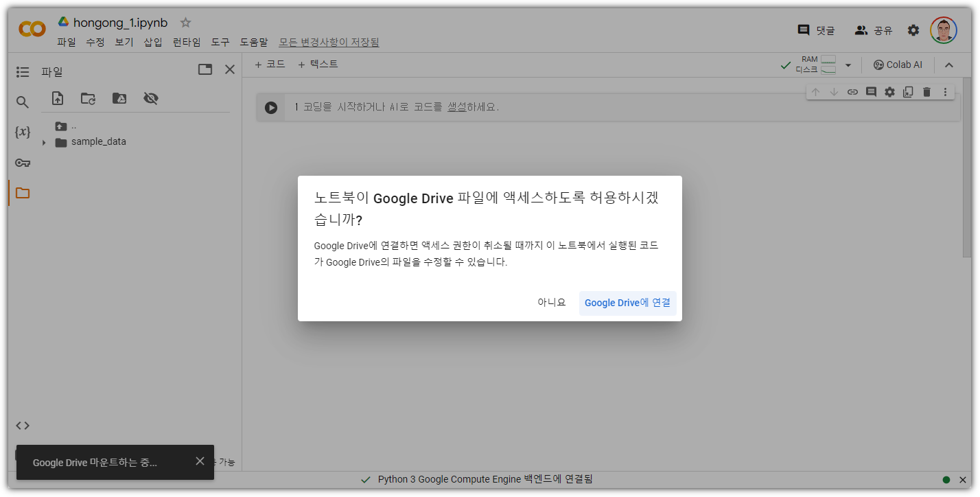Click the Drive icon beside notebook title
Viewport: 980px width, 497px height.
pos(63,22)
